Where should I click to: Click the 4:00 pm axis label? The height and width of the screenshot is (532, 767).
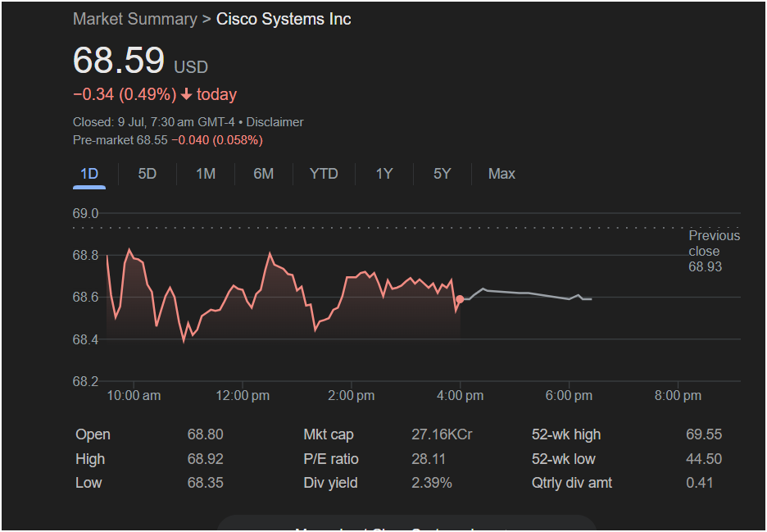click(x=460, y=395)
